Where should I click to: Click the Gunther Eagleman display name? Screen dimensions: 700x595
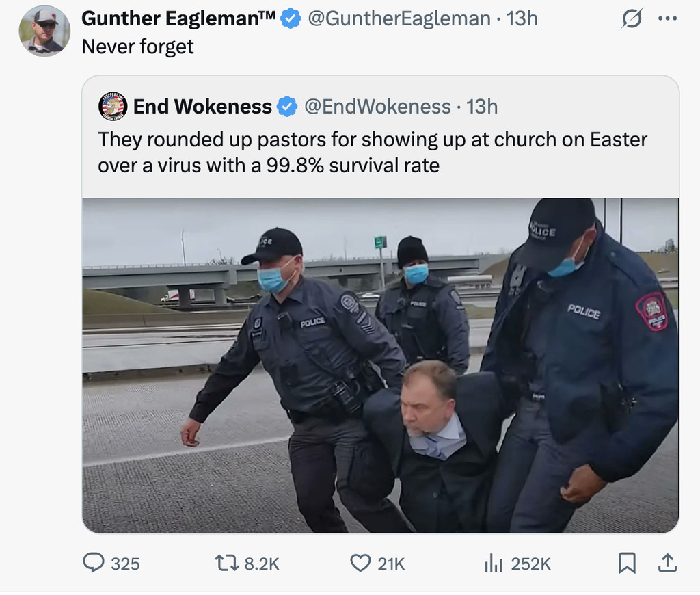point(178,18)
